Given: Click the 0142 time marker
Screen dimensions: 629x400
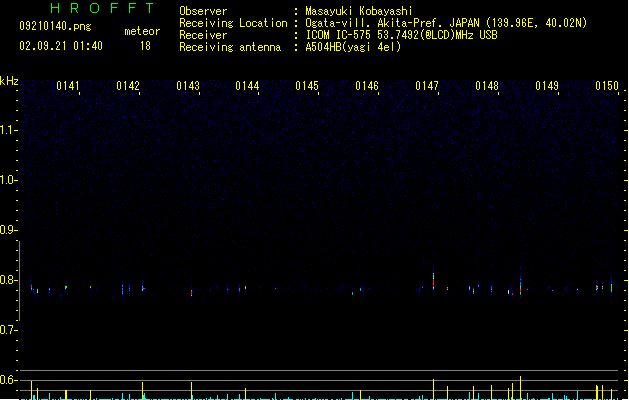Looking at the screenshot, I should (128, 86).
